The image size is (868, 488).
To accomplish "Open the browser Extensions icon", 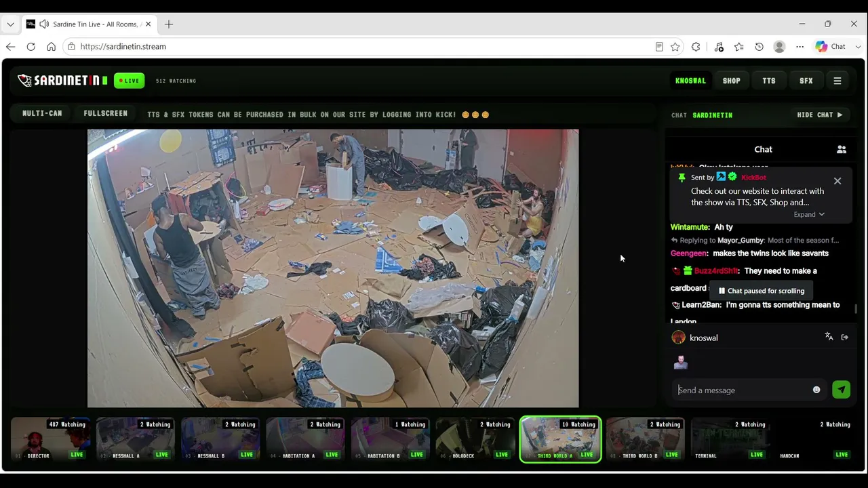I will tap(696, 47).
